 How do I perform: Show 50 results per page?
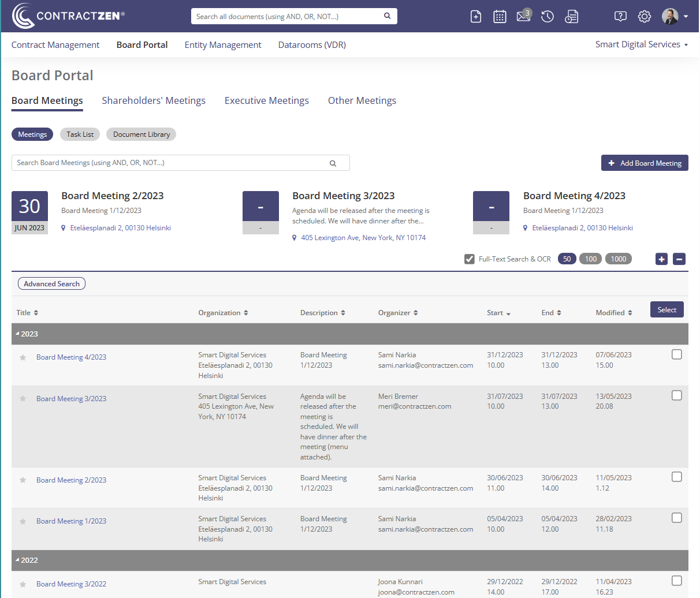(x=567, y=259)
